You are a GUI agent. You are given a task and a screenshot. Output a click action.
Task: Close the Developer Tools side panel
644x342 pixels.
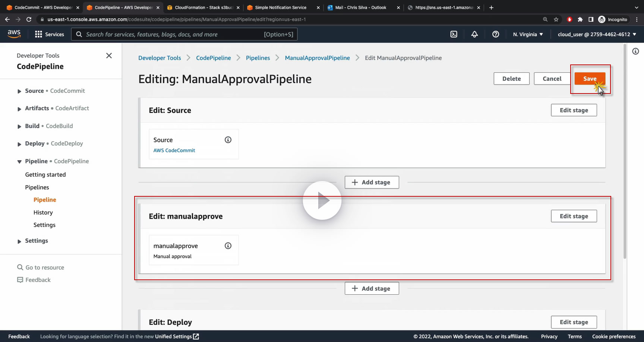[x=109, y=56]
